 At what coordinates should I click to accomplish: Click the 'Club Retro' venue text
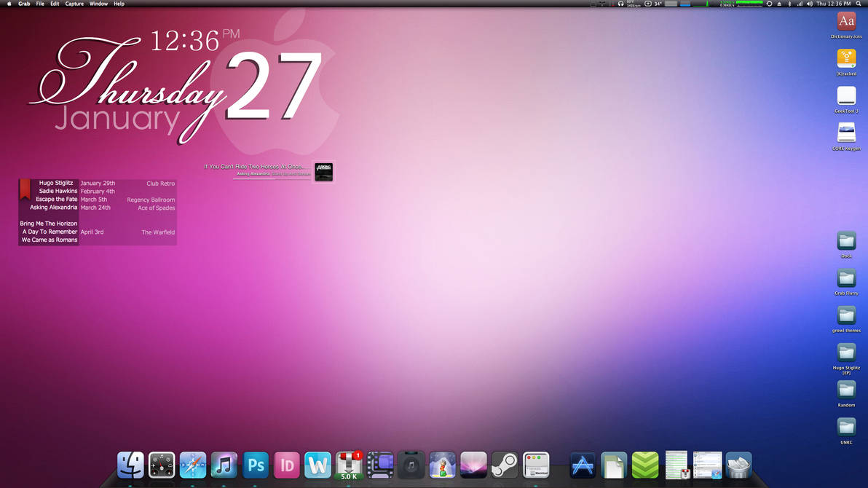(160, 184)
